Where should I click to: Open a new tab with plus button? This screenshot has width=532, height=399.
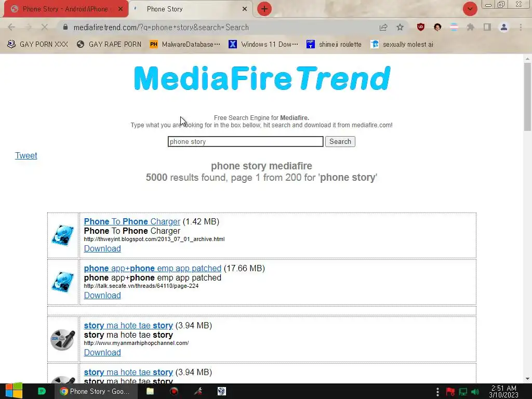click(x=264, y=9)
